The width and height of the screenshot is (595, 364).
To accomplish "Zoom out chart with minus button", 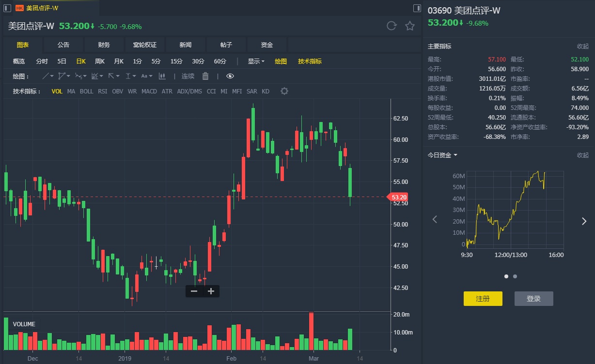I will click(194, 291).
